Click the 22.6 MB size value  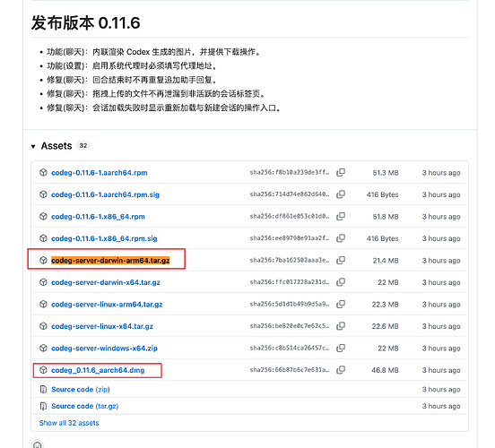385,326
